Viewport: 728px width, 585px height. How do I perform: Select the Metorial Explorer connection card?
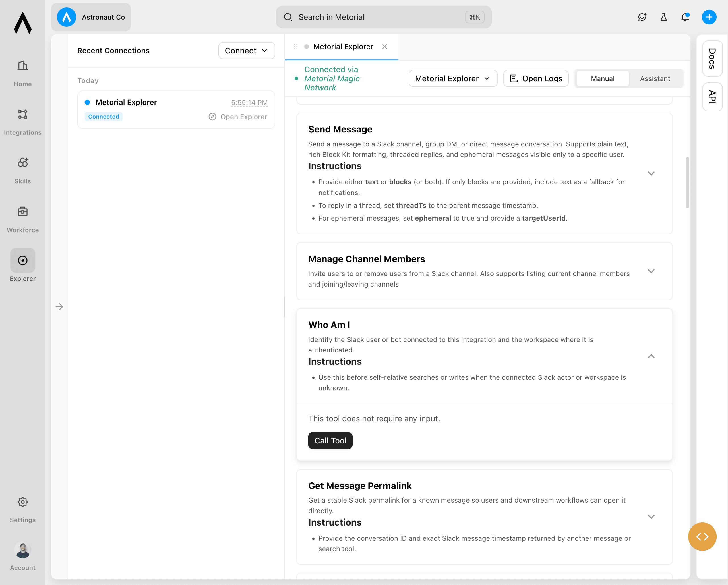click(x=176, y=109)
